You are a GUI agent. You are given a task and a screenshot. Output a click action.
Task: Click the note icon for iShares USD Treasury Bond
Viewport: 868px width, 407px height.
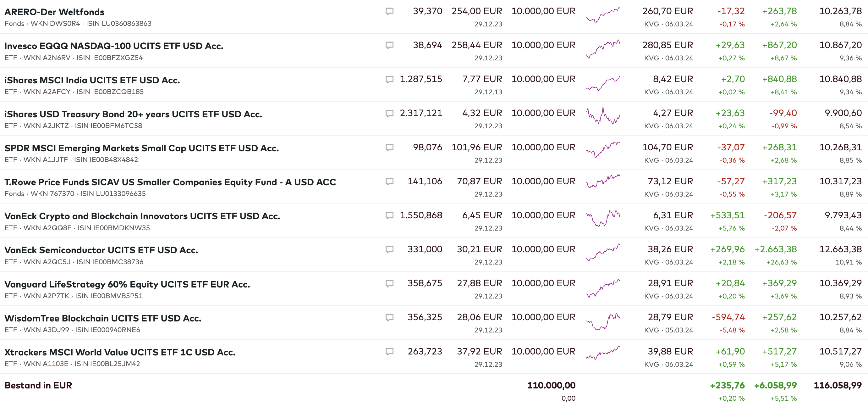coord(389,114)
